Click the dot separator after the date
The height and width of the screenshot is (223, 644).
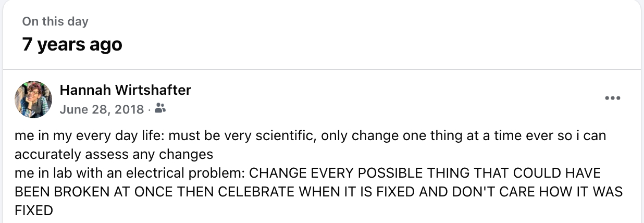[149, 109]
